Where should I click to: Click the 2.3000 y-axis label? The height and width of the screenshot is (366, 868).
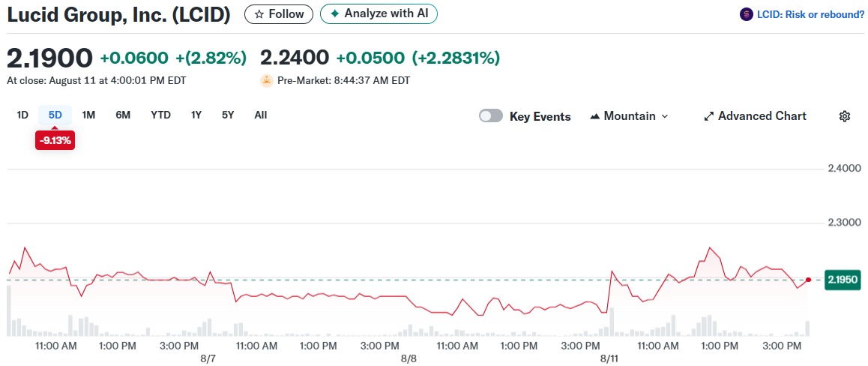point(843,223)
